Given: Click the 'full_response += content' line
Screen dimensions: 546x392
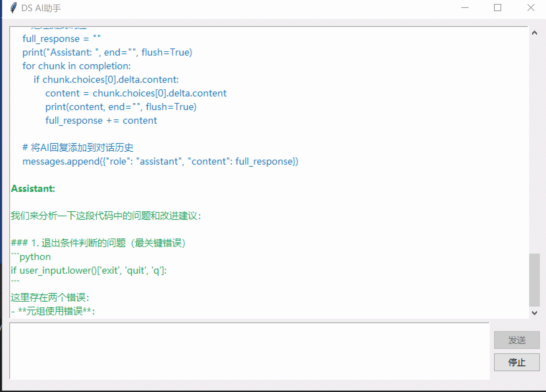Looking at the screenshot, I should pos(101,121).
